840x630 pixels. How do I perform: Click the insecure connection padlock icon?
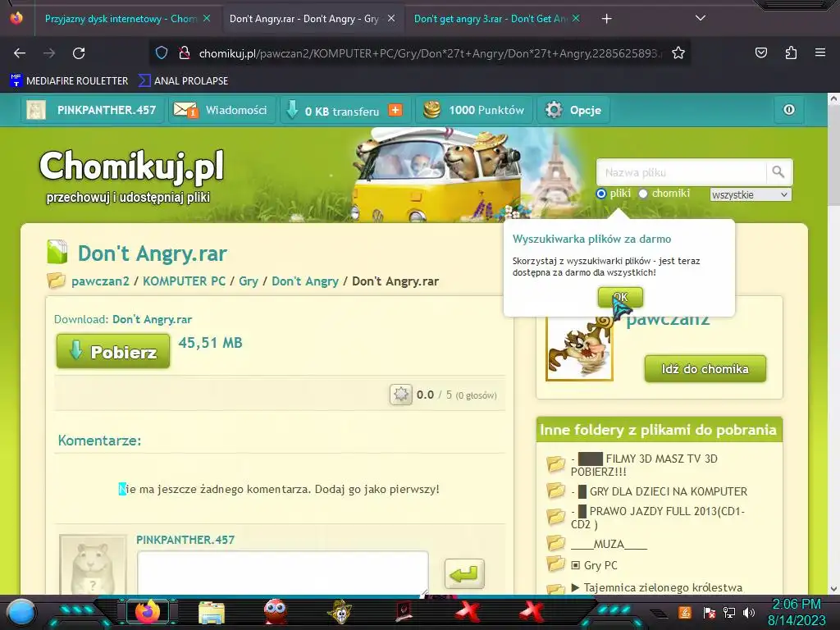(185, 53)
